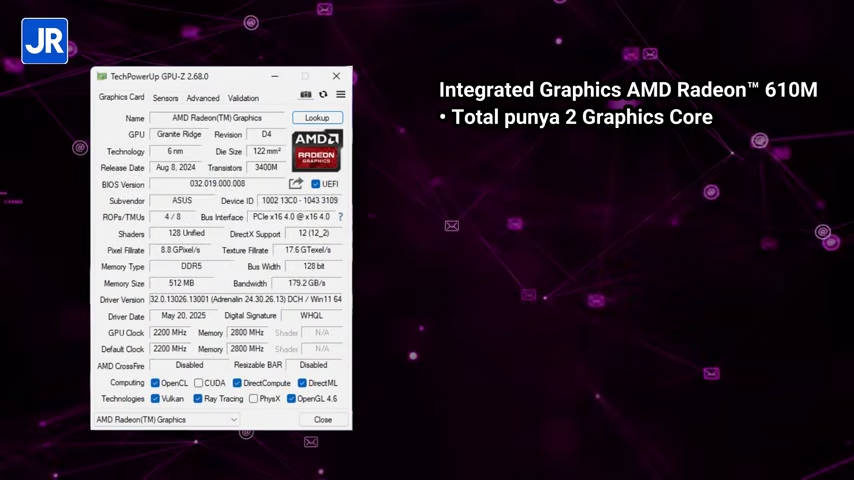
Task: Click the refresh icon in GPU-Z toolbar
Action: click(x=323, y=94)
